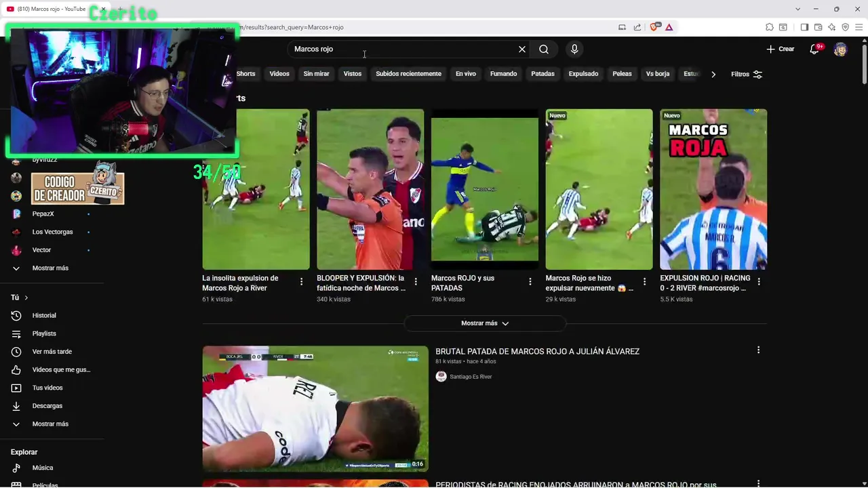Open the tab search dropdown chevron in title bar
The width and height of the screenshot is (868, 488).
coord(799,9)
